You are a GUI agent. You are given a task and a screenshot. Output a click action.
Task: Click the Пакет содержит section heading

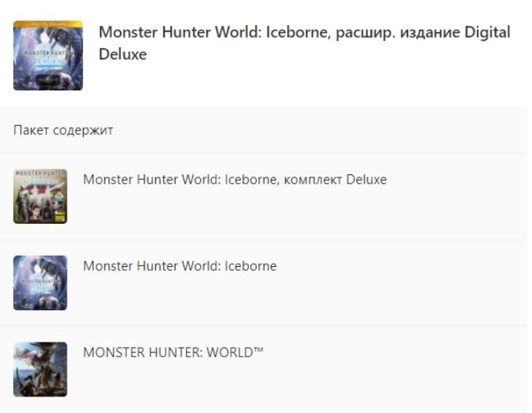point(63,130)
